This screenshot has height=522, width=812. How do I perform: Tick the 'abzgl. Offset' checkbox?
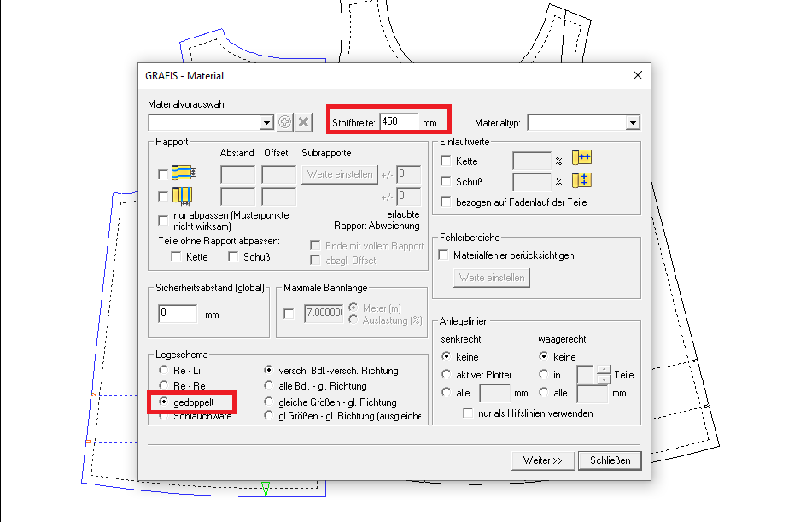[315, 260]
